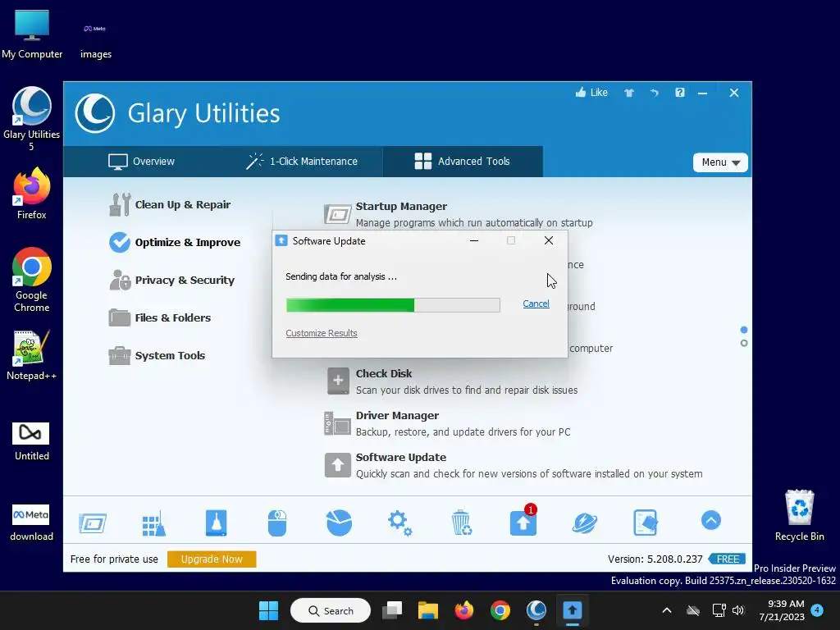Image resolution: width=840 pixels, height=630 pixels.
Task: Click the green progress bar
Action: click(x=393, y=305)
